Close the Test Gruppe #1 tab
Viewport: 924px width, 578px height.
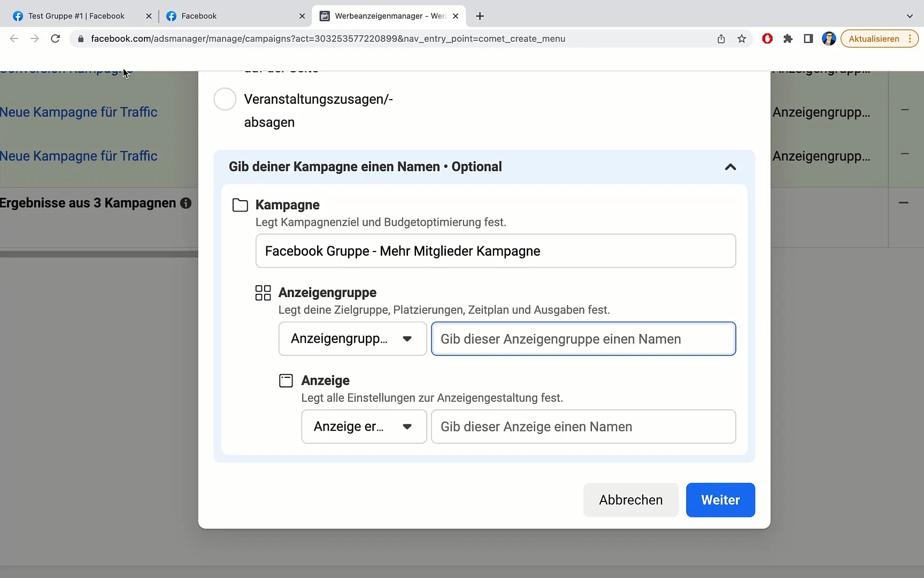149,16
